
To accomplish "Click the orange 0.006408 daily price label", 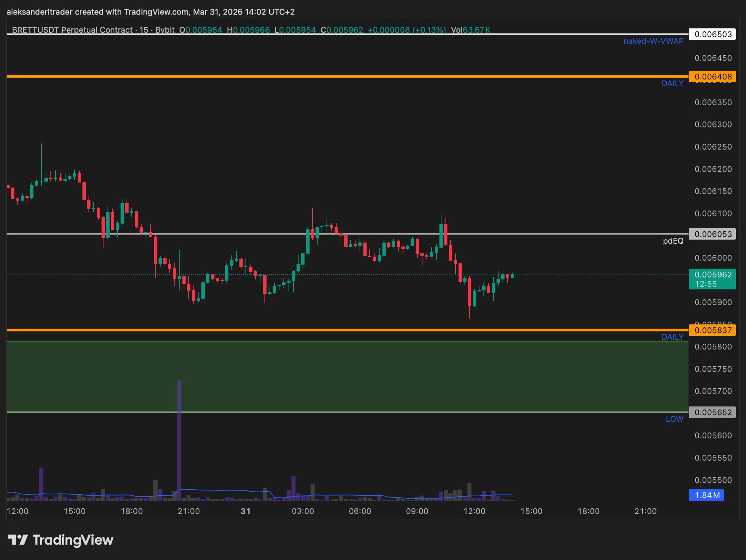I will 712,76.
